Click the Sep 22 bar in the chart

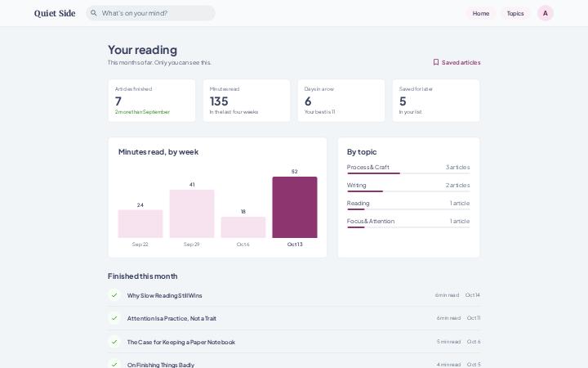click(x=140, y=224)
